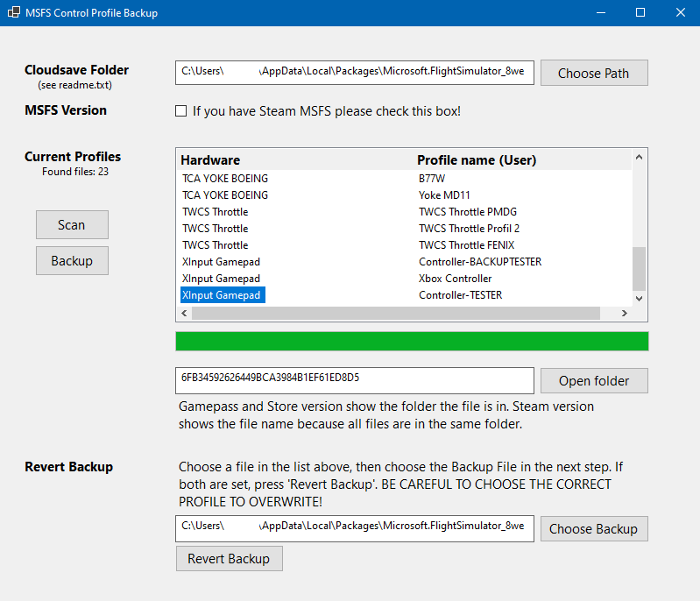Image resolution: width=700 pixels, height=601 pixels.
Task: Select the TWCS Throttle Profil 2 row
Action: (x=406, y=229)
